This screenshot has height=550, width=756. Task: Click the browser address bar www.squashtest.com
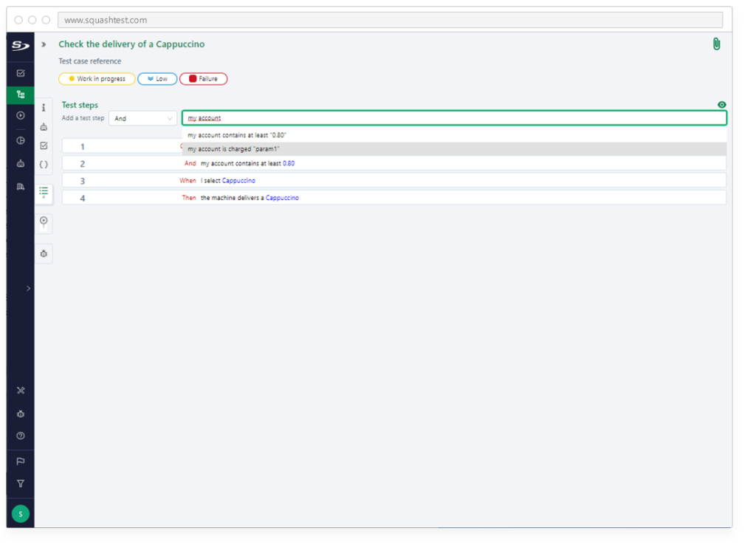pos(390,20)
